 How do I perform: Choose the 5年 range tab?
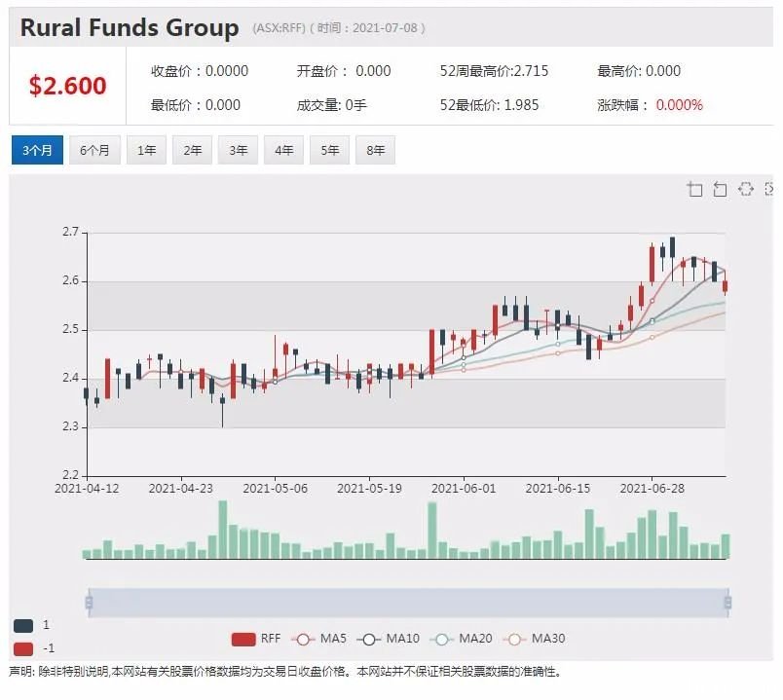tap(329, 150)
